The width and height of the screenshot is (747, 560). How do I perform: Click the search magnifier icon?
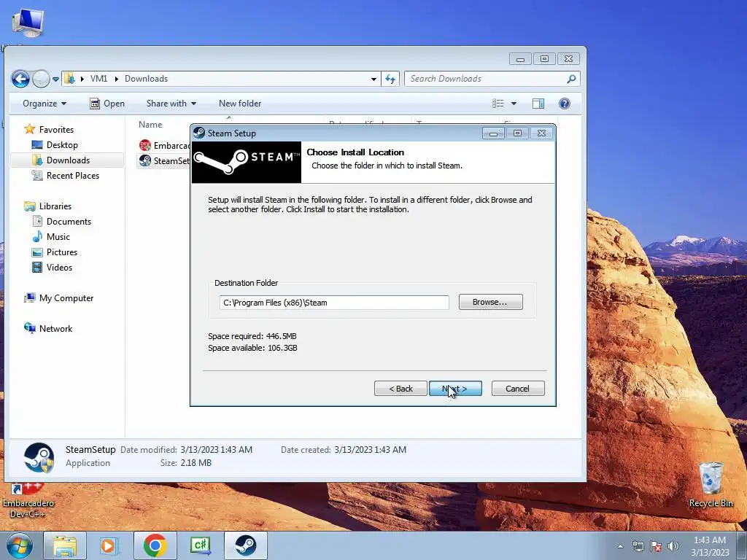[x=571, y=79]
